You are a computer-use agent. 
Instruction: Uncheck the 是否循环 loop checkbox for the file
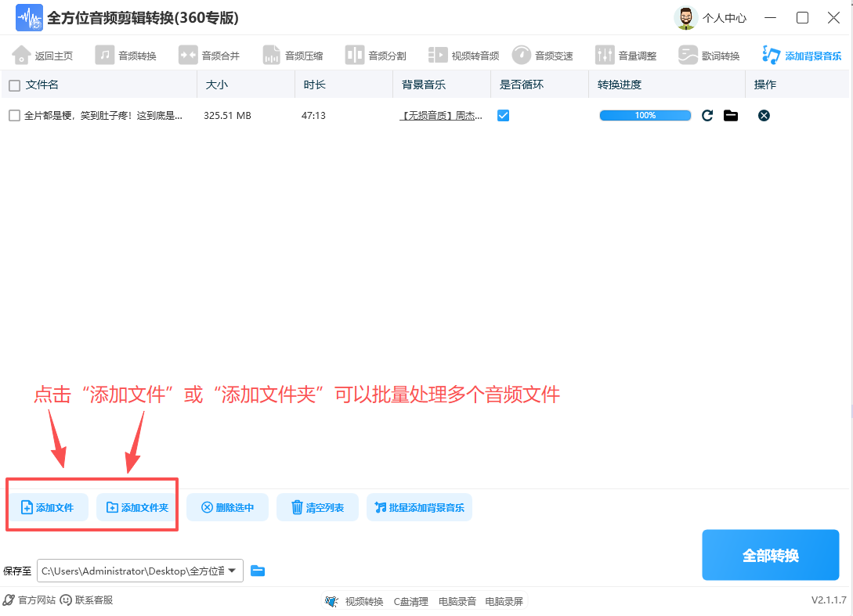pyautogui.click(x=502, y=114)
